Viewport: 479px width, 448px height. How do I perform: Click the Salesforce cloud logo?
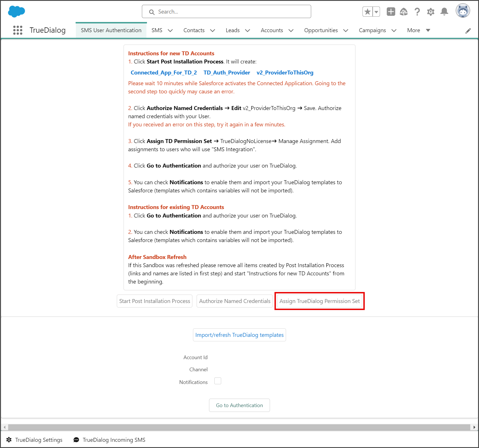(x=16, y=12)
